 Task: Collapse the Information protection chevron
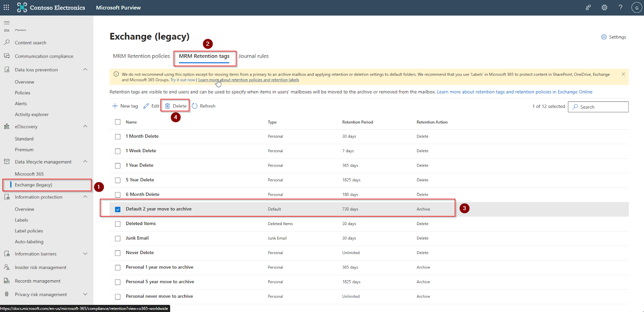coord(85,196)
